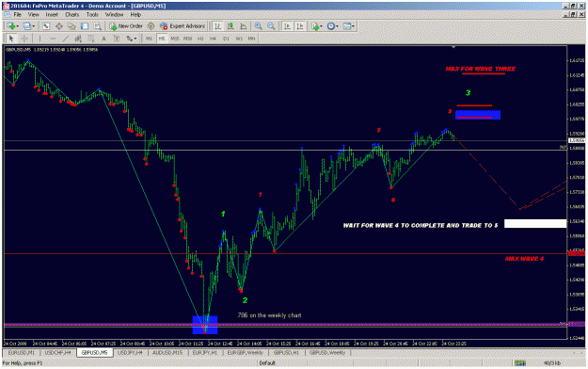Select the Trendline drawing tool
Screen dimensions: 588x369
pyautogui.click(x=65, y=39)
